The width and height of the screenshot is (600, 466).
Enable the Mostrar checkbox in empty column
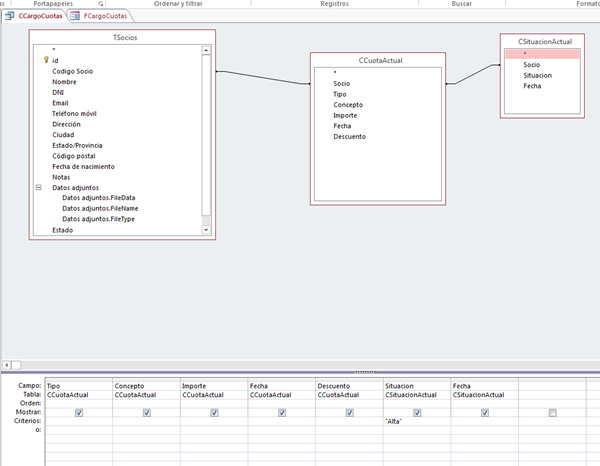click(x=552, y=413)
